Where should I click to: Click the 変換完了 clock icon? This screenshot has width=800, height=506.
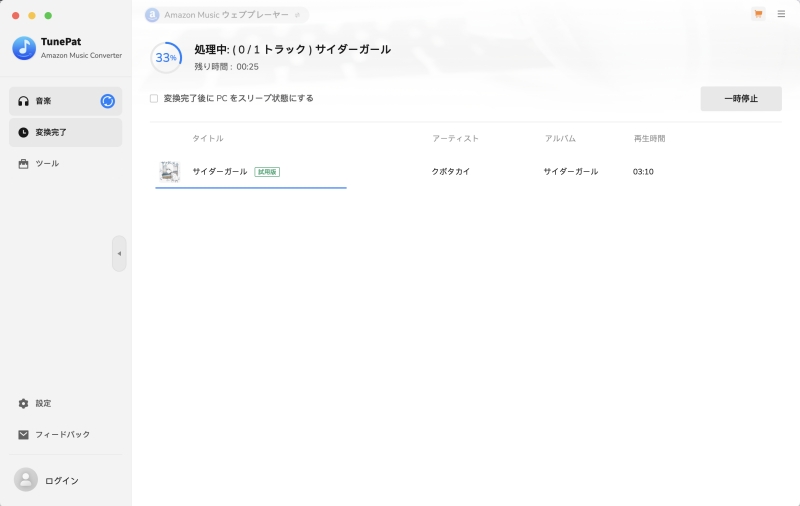tap(23, 133)
